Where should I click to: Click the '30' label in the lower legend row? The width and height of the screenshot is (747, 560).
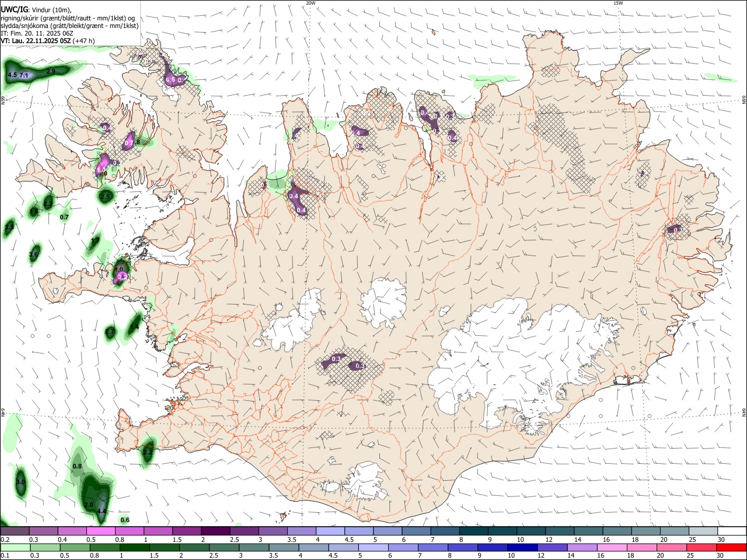(721, 556)
